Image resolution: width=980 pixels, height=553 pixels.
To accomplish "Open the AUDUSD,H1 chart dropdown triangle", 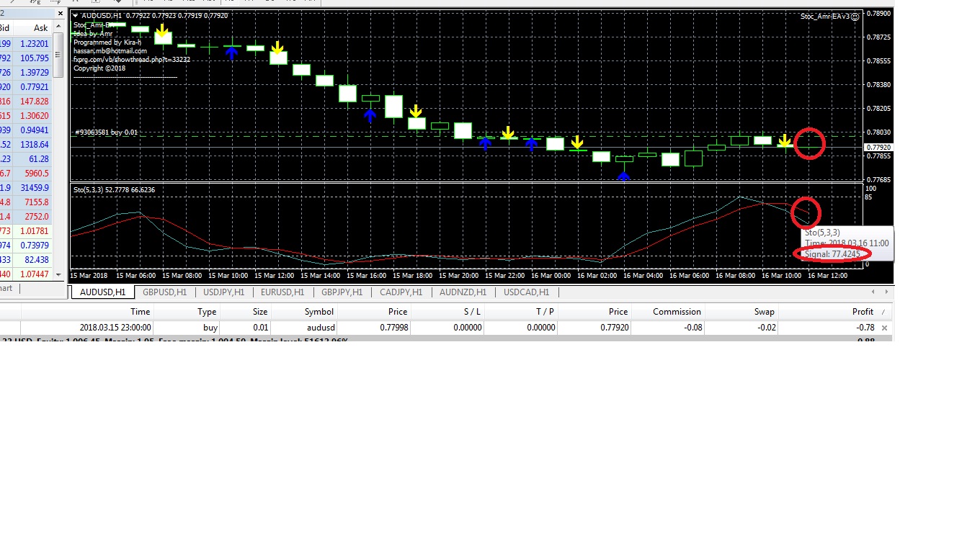I will 76,15.
